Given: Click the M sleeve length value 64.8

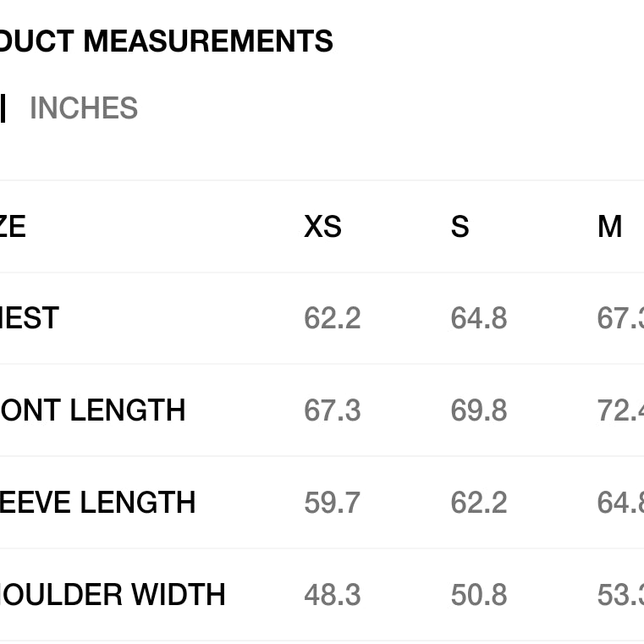Looking at the screenshot, I should pos(619,503).
